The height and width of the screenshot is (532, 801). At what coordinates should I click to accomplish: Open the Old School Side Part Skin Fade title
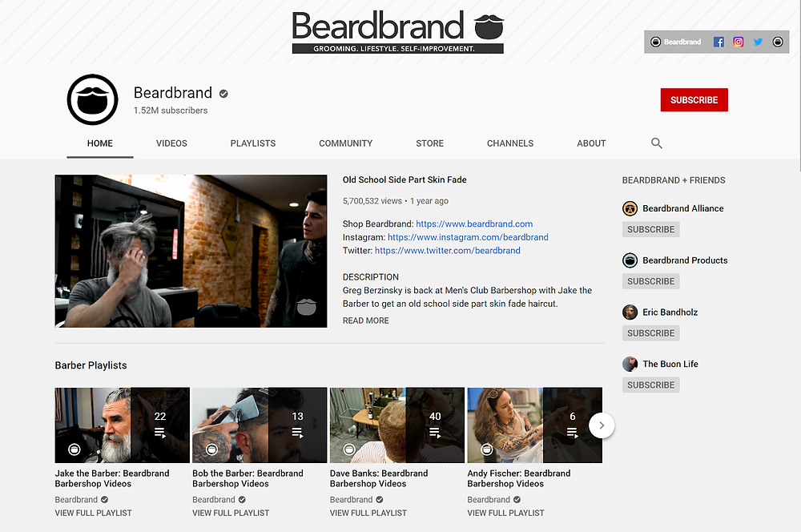405,180
